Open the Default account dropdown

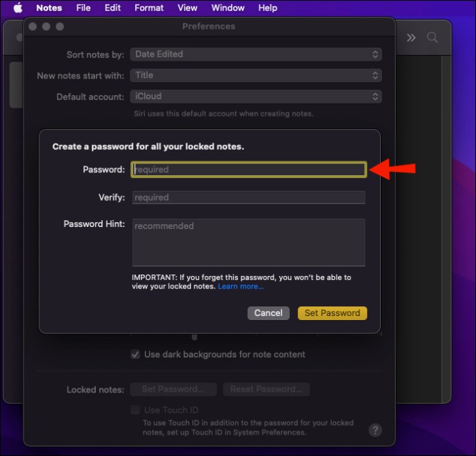coord(256,97)
